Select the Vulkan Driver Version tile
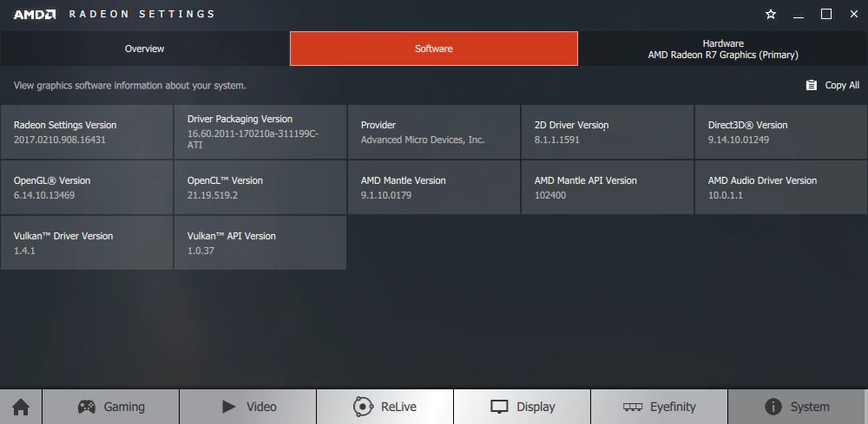Image resolution: width=868 pixels, height=424 pixels. click(86, 243)
